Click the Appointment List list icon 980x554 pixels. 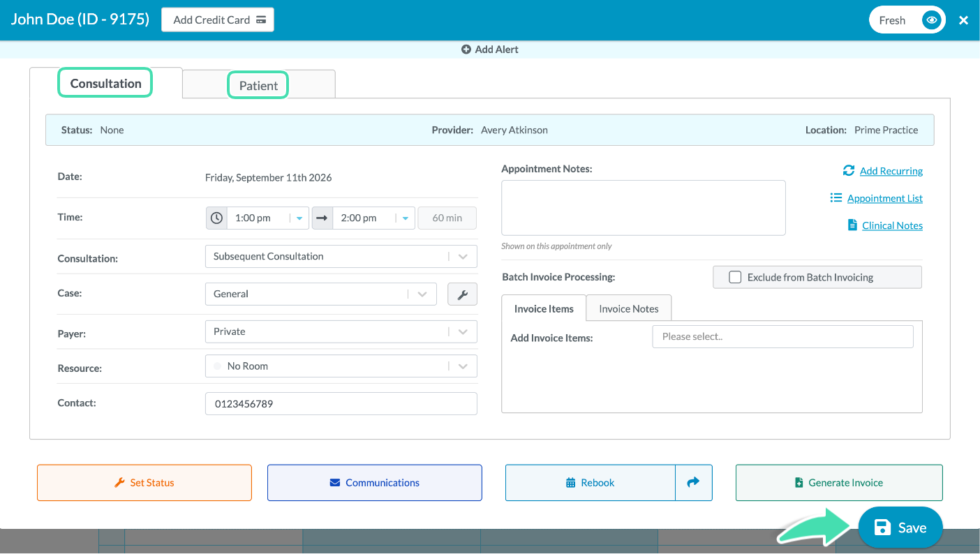tap(836, 197)
